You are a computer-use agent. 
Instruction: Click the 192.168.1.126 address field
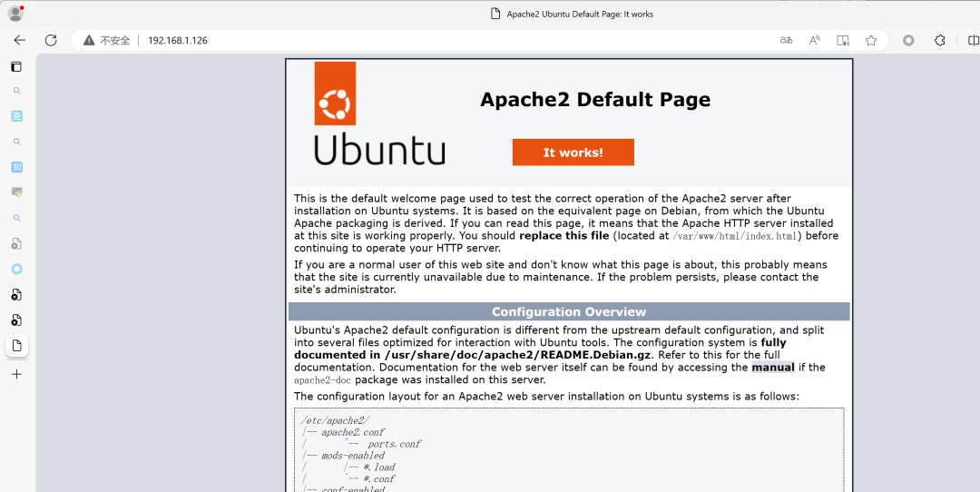point(178,40)
